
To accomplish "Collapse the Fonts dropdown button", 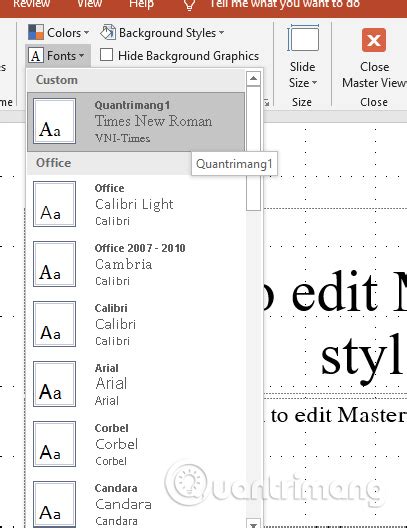I will [57, 56].
